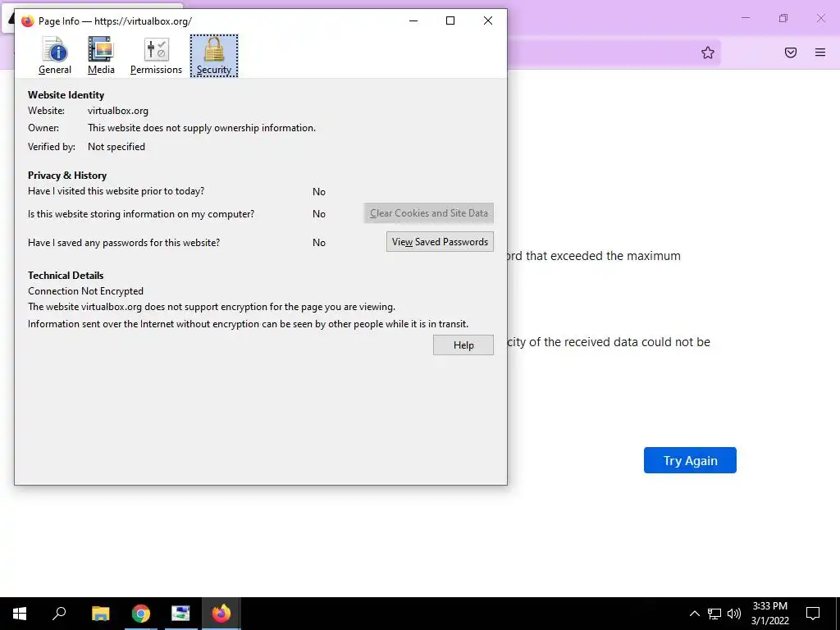Image resolution: width=840 pixels, height=630 pixels.
Task: Click the 'virtualbox.org' website value text
Action: tap(118, 111)
